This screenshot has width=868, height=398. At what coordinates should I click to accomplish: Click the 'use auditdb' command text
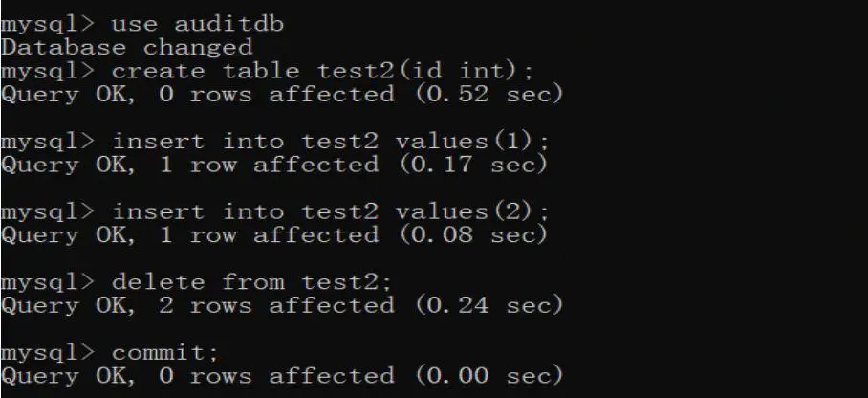[197, 24]
